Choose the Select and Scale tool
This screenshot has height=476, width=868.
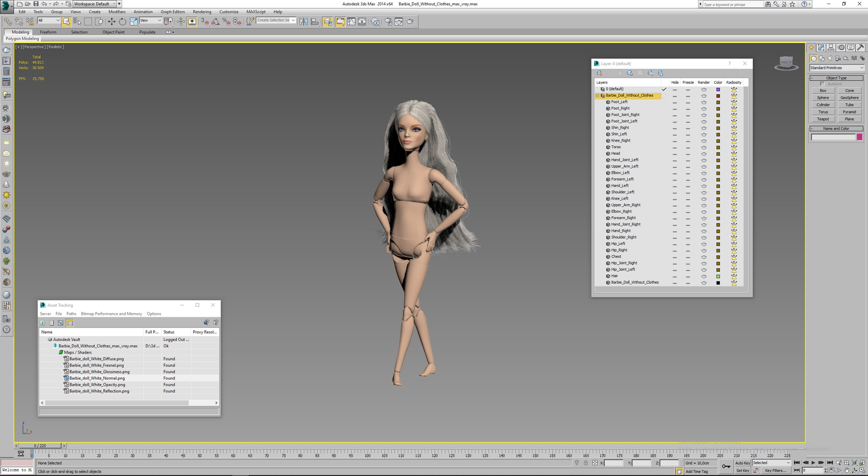[133, 21]
